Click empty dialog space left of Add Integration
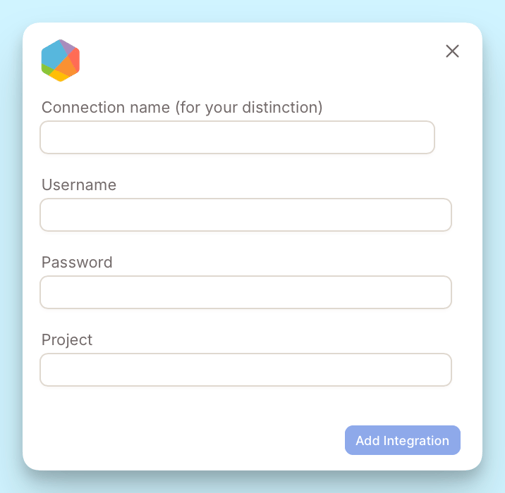This screenshot has width=505, height=493. tap(183, 440)
